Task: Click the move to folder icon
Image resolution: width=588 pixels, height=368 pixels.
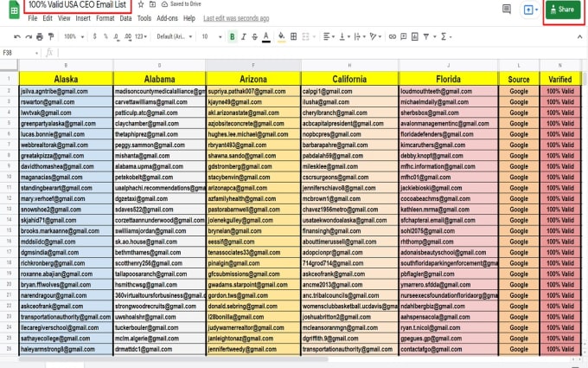Action: tap(152, 4)
